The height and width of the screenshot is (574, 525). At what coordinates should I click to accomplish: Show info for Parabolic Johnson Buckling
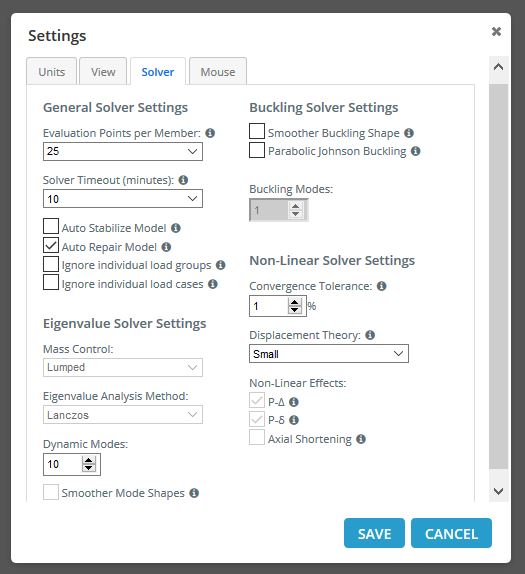click(x=416, y=151)
